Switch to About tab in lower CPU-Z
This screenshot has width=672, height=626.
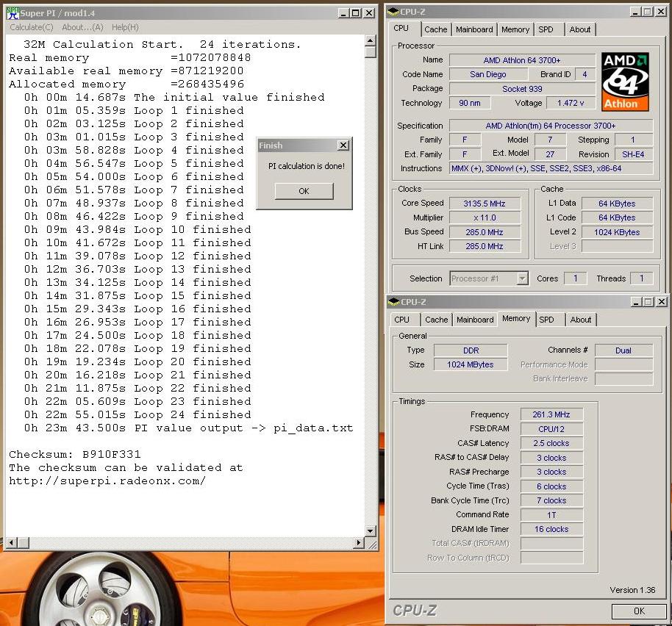[581, 320]
